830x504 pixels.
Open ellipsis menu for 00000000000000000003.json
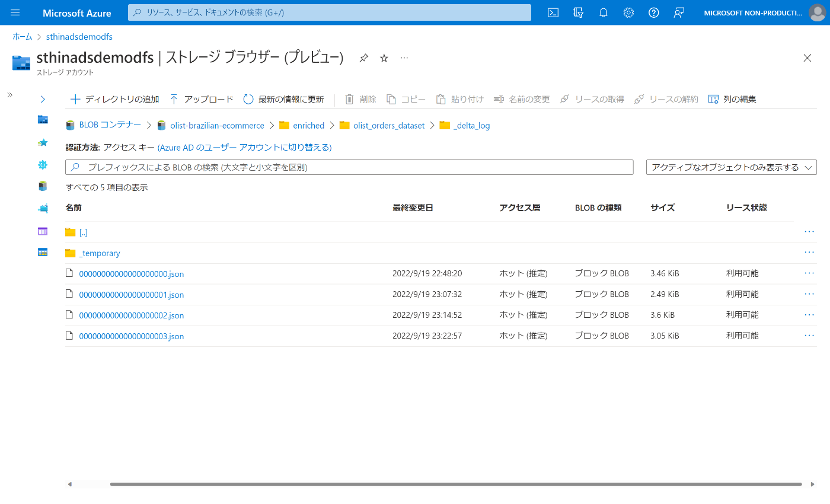tap(809, 335)
